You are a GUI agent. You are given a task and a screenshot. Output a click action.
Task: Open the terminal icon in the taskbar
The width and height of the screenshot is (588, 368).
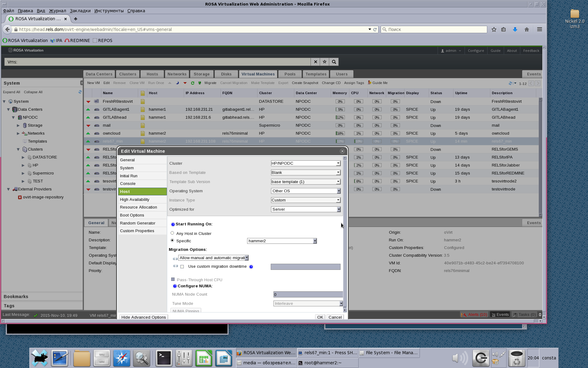click(164, 358)
